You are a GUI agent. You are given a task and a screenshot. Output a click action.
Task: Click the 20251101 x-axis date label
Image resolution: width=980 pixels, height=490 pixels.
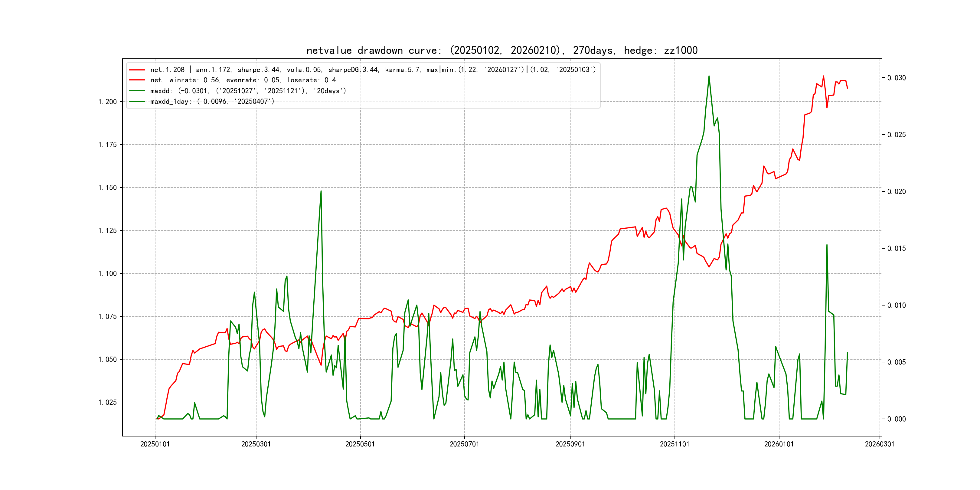click(x=675, y=444)
